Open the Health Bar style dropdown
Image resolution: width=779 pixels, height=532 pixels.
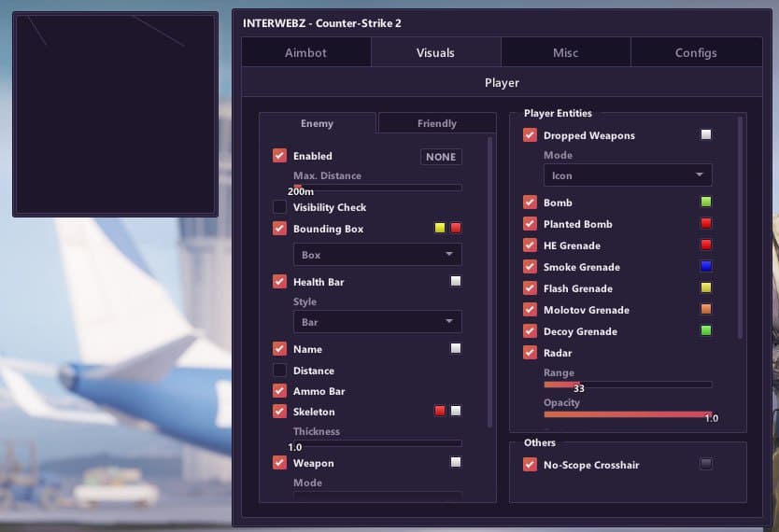(x=376, y=322)
